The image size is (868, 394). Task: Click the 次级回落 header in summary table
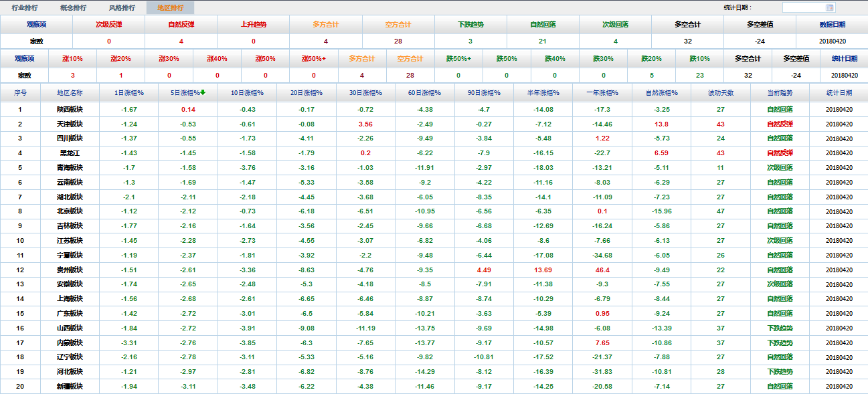[x=615, y=25]
